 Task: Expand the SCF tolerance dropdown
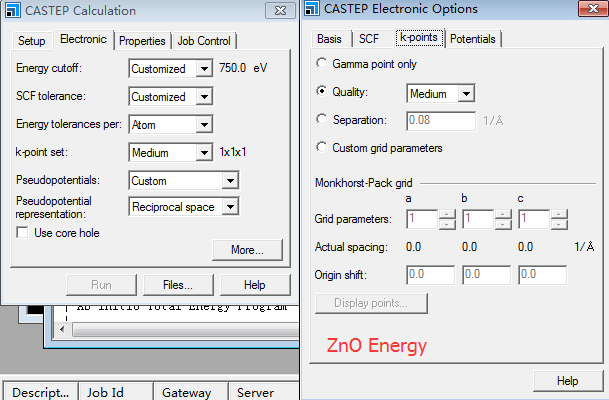click(x=204, y=97)
